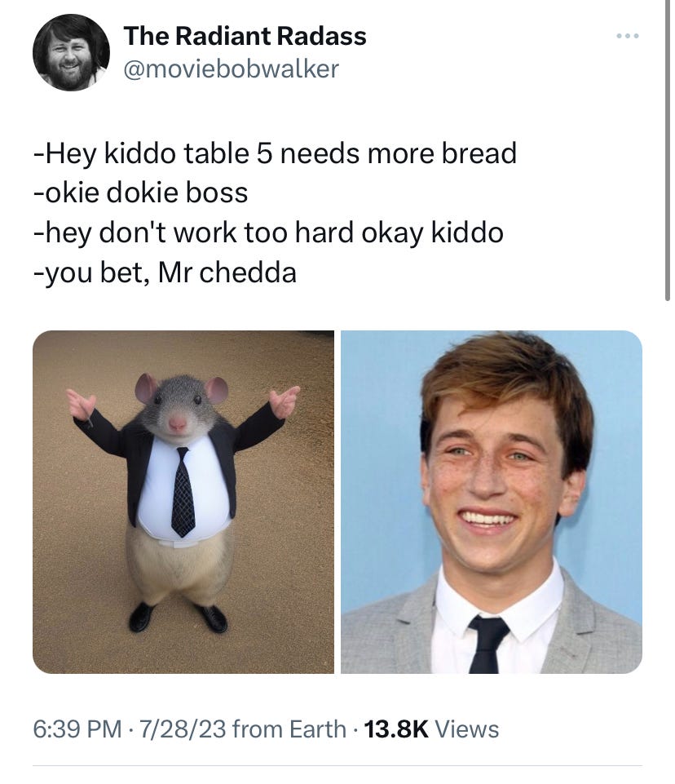
Task: Select the you bet, Mr chedda line
Action: click(165, 273)
